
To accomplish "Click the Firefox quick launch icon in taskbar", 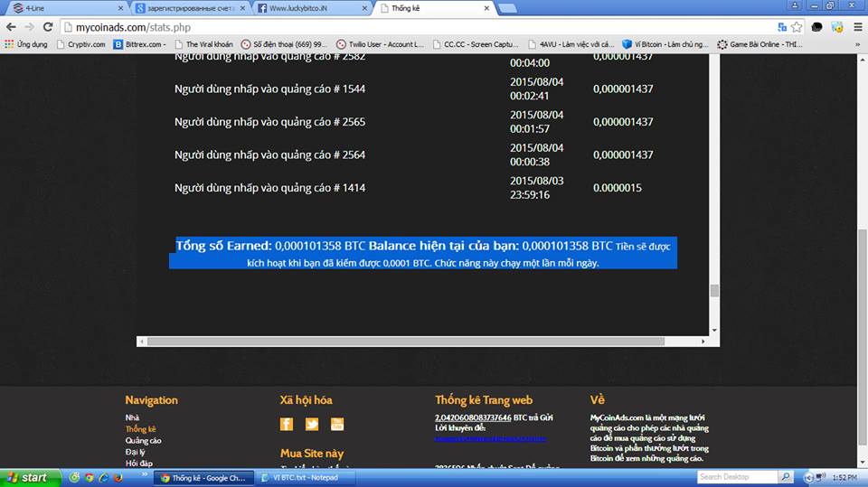I will pyautogui.click(x=118, y=477).
